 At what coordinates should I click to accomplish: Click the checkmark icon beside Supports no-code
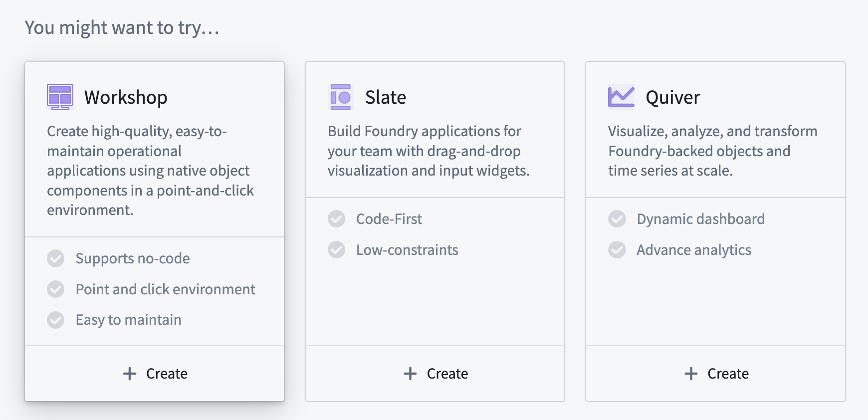pos(56,258)
